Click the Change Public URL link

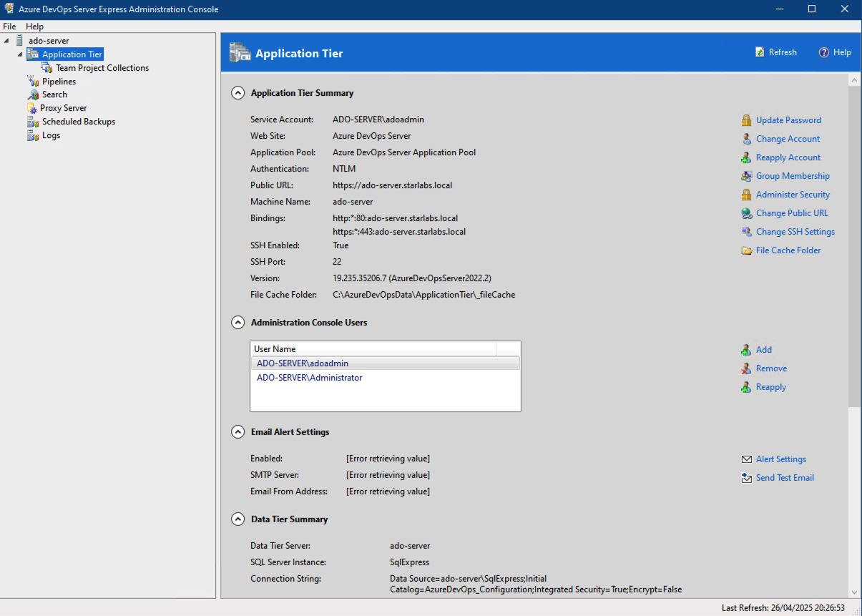(792, 212)
